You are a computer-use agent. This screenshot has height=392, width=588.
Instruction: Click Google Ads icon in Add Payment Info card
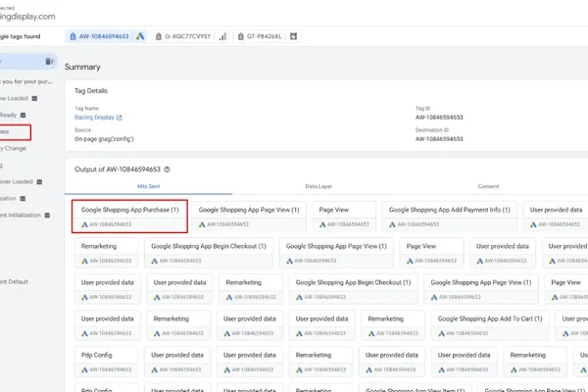click(392, 224)
